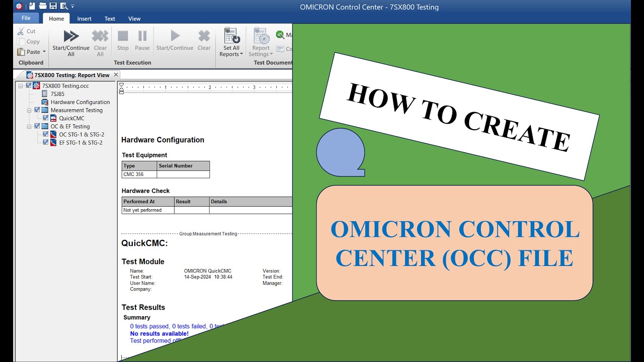Click the Hardware Configuration wrench icon
This screenshot has height=362, width=644.
click(45, 102)
